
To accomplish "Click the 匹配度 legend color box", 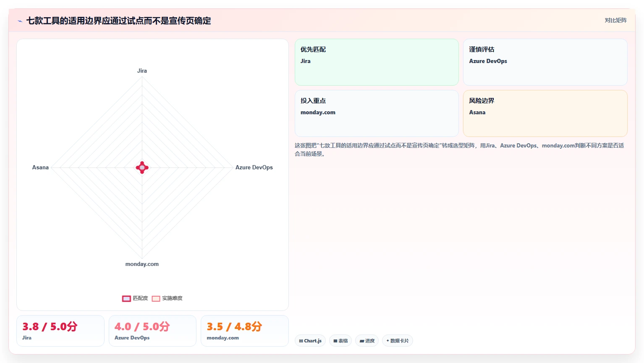I will pos(126,299).
